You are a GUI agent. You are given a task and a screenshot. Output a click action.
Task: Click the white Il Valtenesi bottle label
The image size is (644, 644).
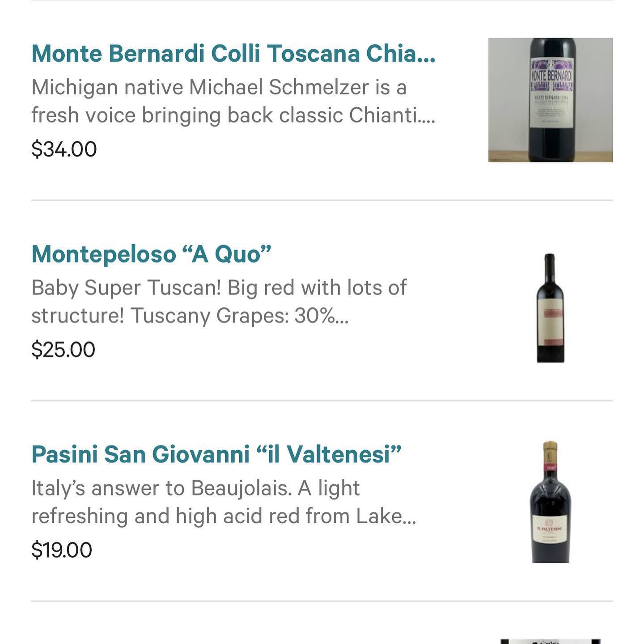point(550,529)
